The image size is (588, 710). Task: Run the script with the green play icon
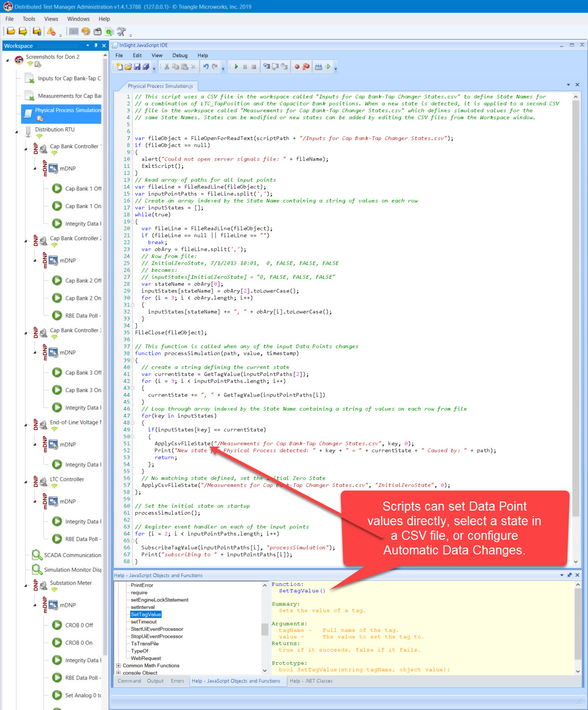click(236, 67)
